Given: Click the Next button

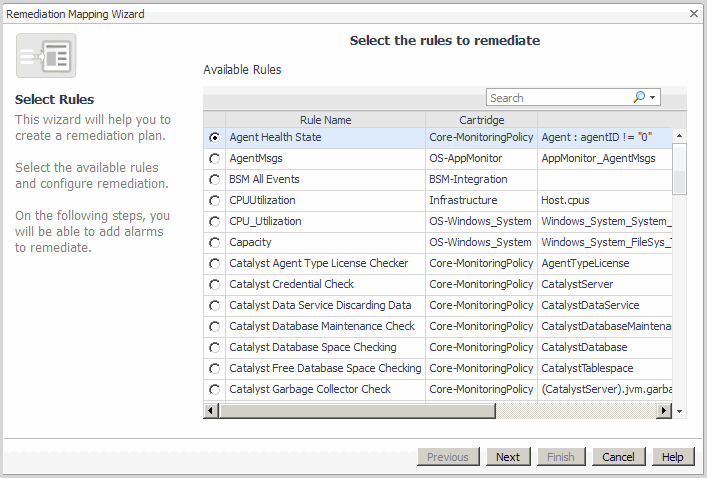Looking at the screenshot, I should [x=508, y=457].
